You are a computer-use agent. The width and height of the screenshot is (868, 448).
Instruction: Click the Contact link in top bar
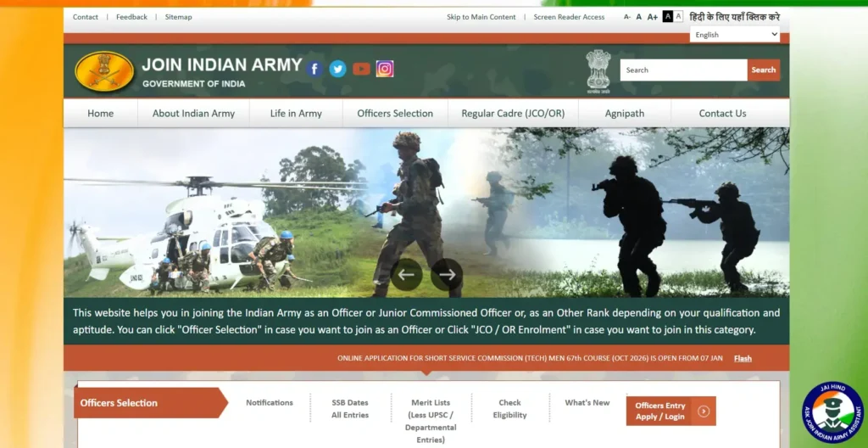(86, 17)
